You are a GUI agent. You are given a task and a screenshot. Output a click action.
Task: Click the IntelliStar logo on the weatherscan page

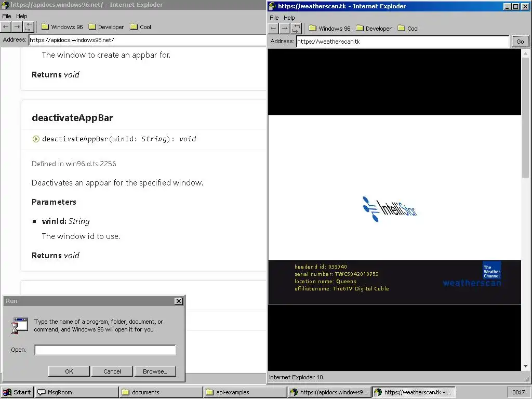390,209
